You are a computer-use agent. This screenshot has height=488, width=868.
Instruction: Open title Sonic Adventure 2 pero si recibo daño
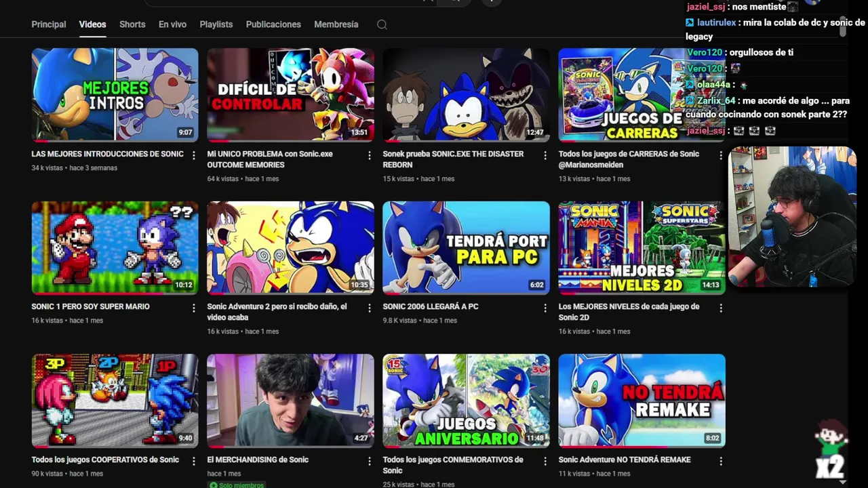coord(277,312)
